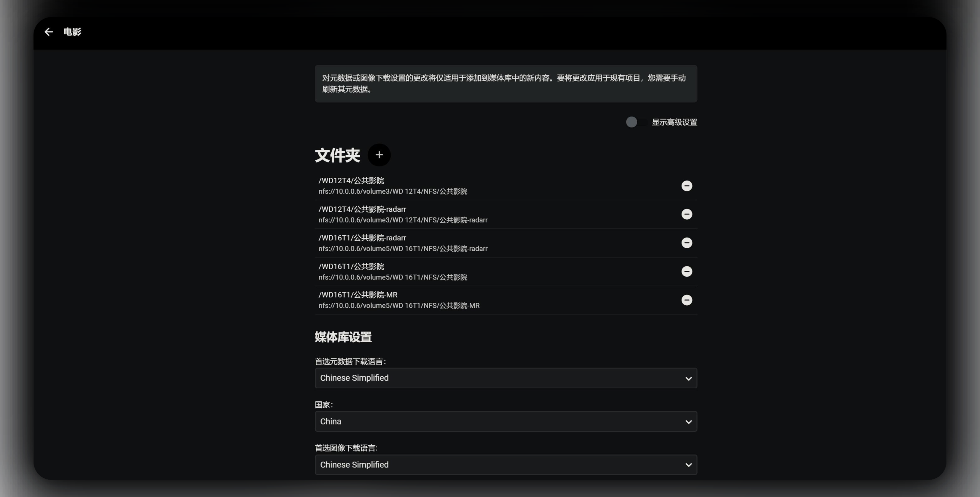Open the 首选元数据下载语言 dropdown
Screen dimensions: 980x497
coord(506,378)
